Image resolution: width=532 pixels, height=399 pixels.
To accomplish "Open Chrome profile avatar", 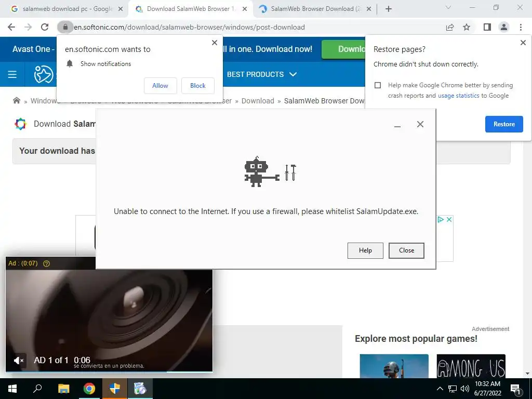I will coord(504,27).
